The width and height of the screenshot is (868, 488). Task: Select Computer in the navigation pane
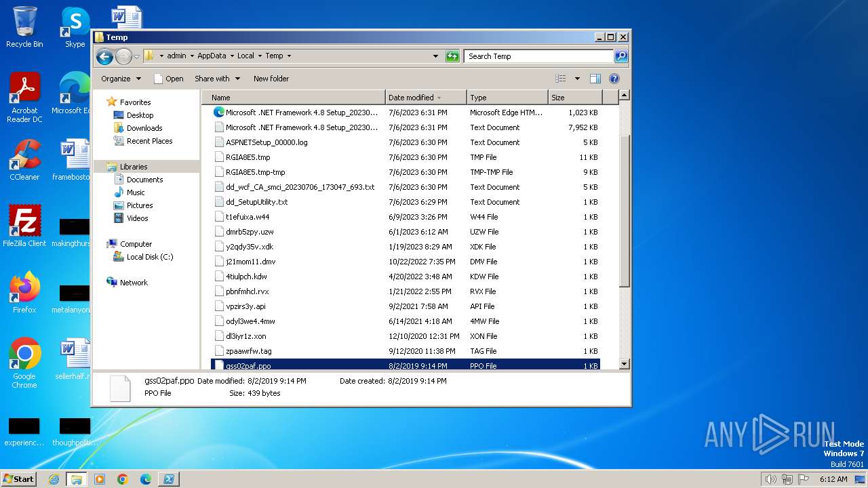[x=136, y=244]
